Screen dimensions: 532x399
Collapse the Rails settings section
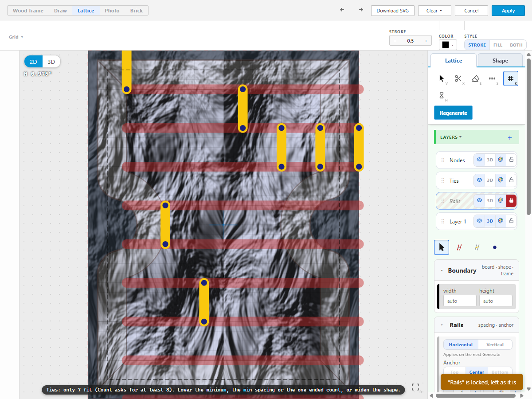442,325
